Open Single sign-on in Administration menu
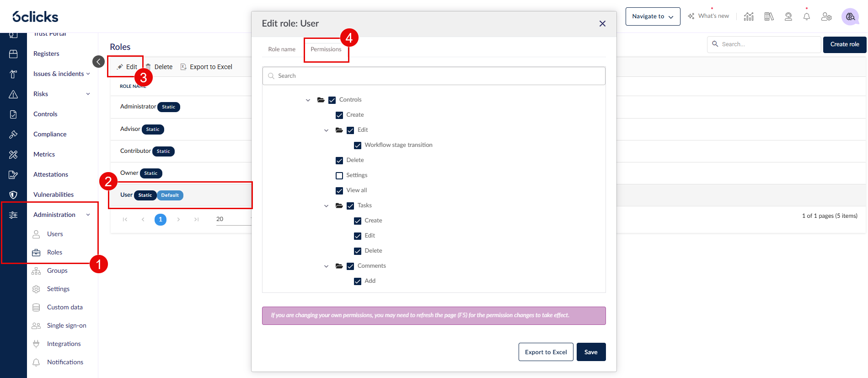Viewport: 868px width, 378px height. tap(66, 325)
